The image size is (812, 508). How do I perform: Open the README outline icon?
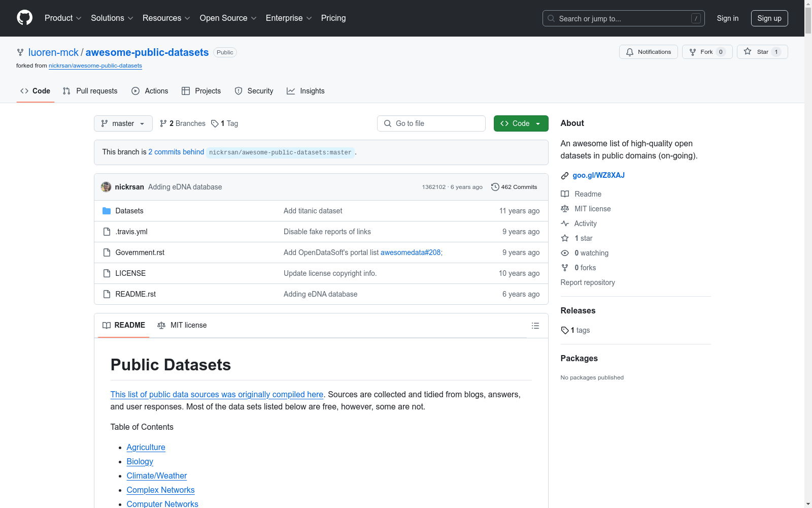pos(535,326)
